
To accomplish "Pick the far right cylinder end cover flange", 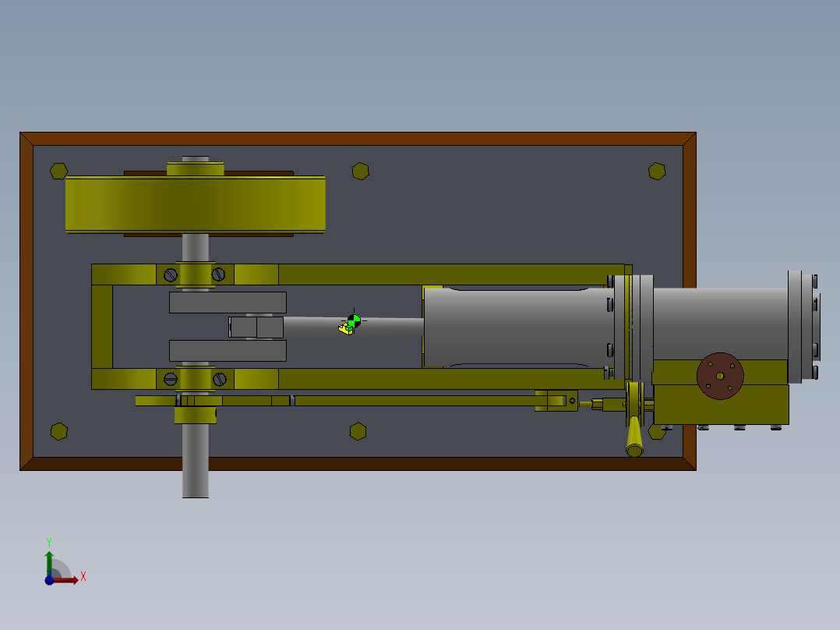I will click(x=795, y=327).
